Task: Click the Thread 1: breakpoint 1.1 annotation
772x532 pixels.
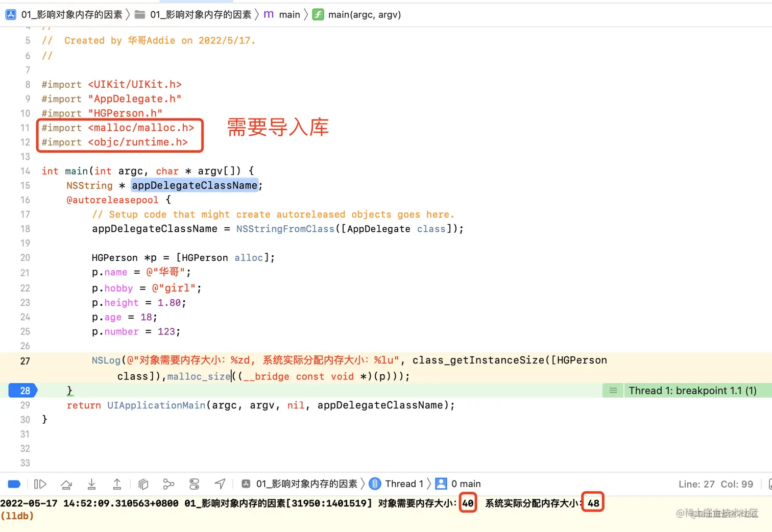Action: point(692,391)
